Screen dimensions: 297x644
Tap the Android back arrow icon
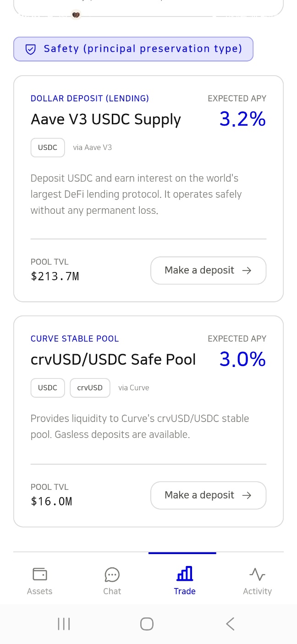point(230,624)
